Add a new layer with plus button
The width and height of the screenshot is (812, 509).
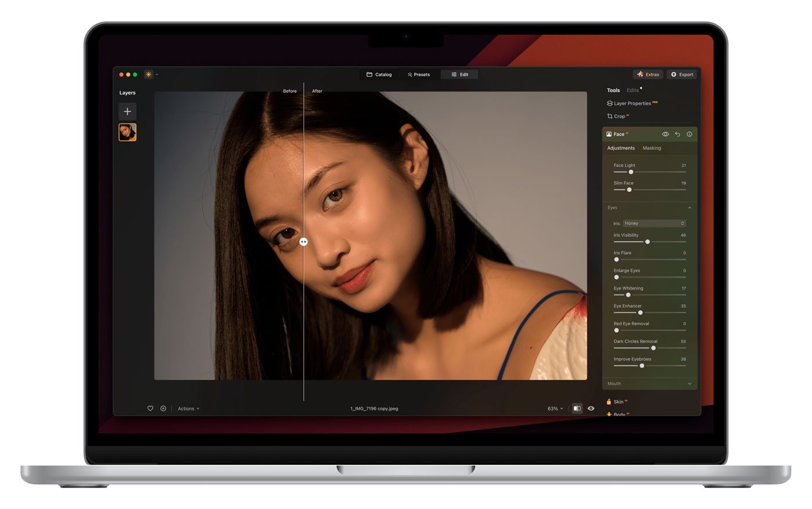tap(128, 111)
